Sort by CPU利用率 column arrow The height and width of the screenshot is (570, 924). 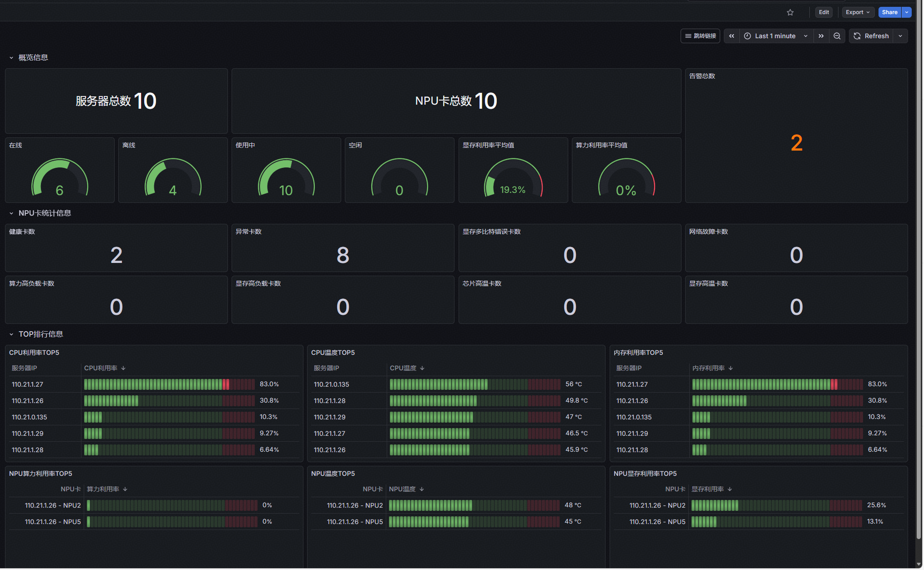click(x=123, y=368)
